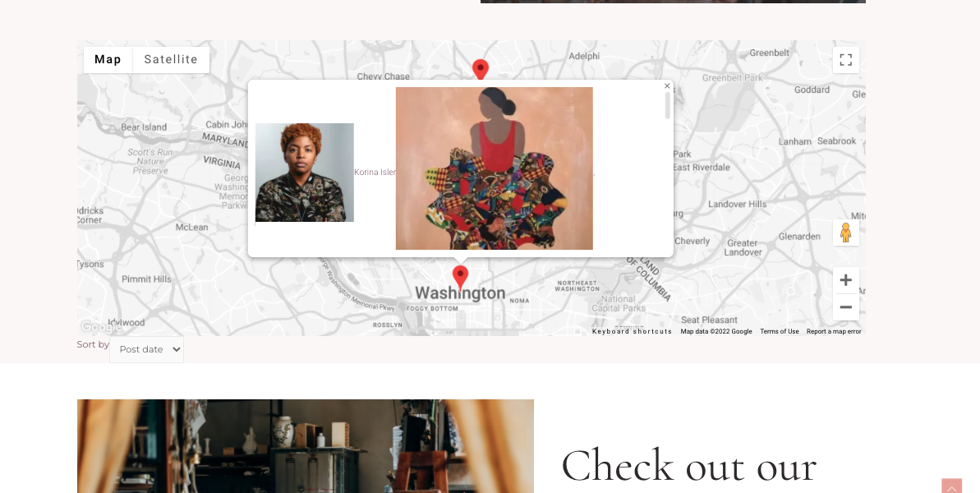Click the artist portrait thumbnail
Viewport: 980px width, 493px height.
(x=305, y=173)
